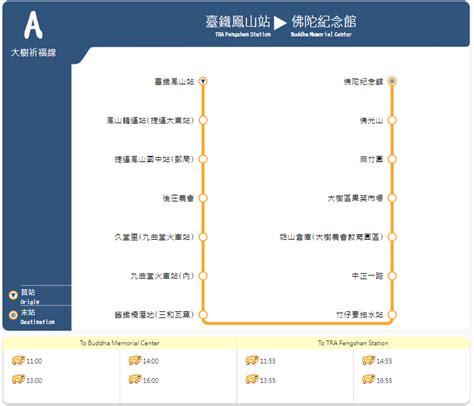Click the To TRA Fengshan Station header
Screen dimensions: 474x406
(x=353, y=343)
